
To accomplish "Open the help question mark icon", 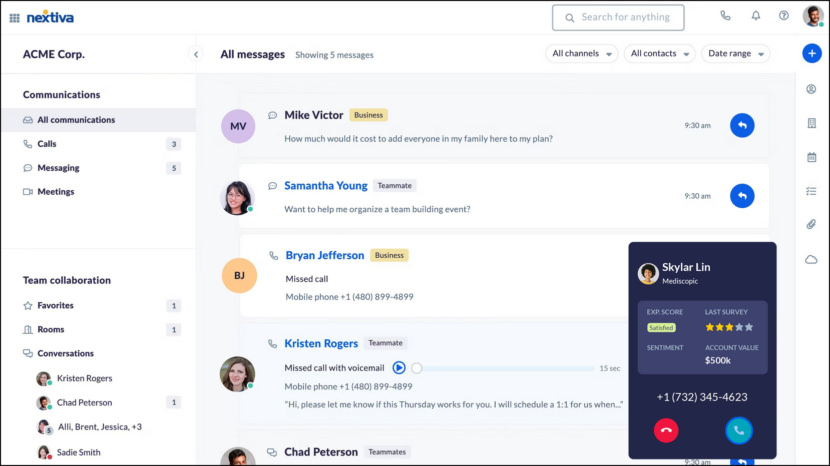I will pyautogui.click(x=784, y=16).
